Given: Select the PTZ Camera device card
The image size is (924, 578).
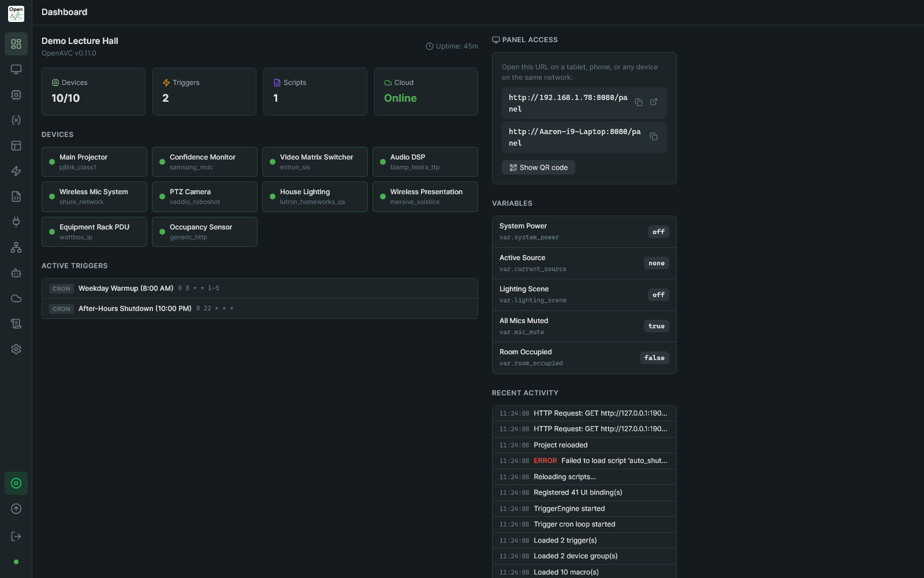Looking at the screenshot, I should [204, 197].
